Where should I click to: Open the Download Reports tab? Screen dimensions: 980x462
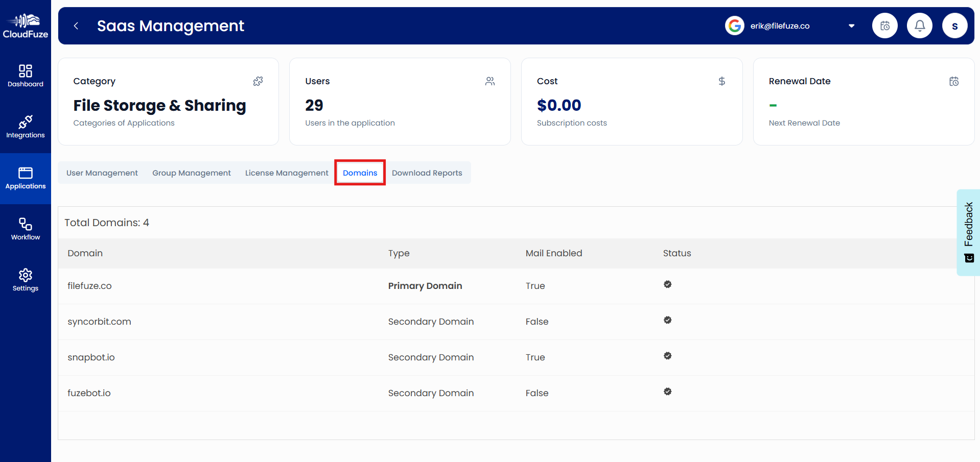point(427,173)
